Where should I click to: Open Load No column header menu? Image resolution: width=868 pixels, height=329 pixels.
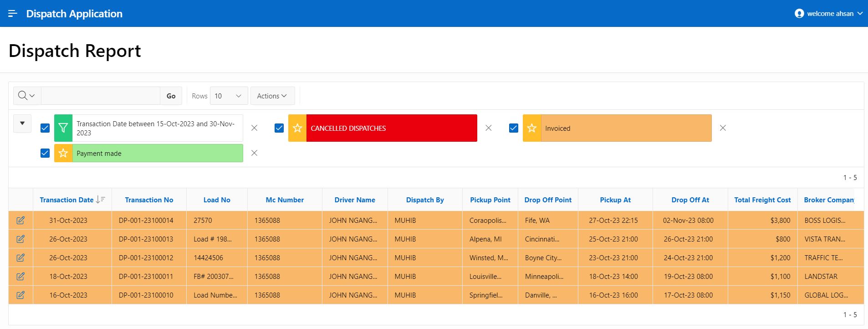pos(217,200)
